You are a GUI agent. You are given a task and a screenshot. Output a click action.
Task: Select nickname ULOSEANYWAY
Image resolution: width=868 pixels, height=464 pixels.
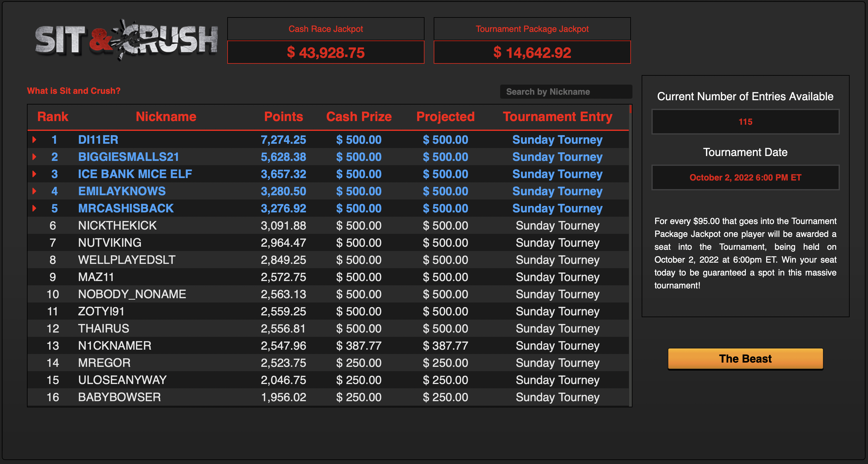(122, 380)
